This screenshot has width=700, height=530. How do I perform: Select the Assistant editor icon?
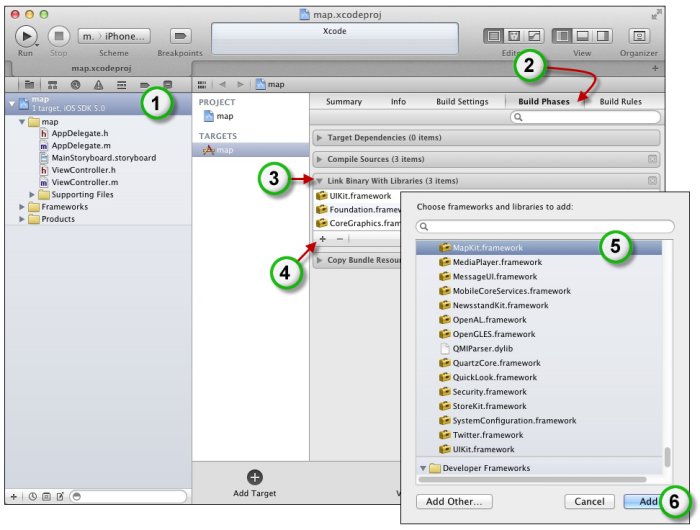[514, 36]
